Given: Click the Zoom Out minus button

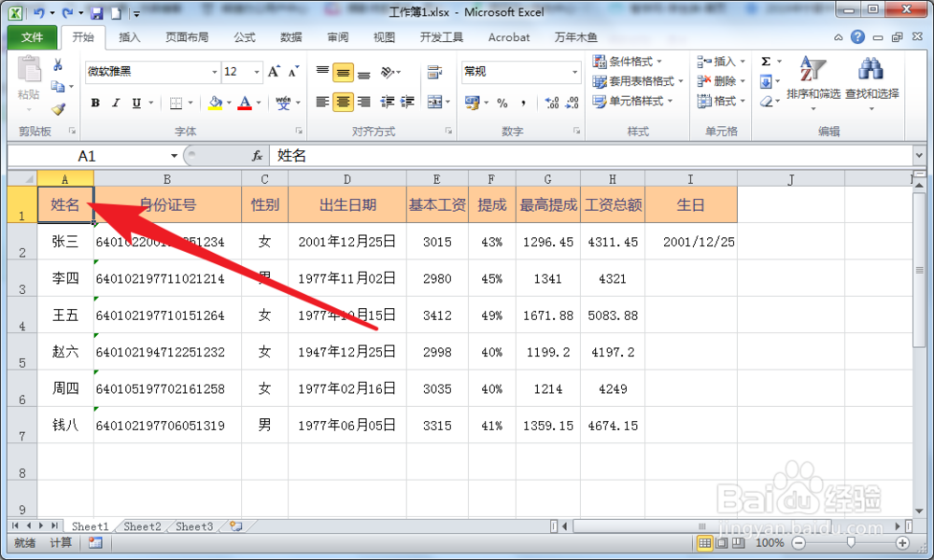Looking at the screenshot, I should coord(799,543).
